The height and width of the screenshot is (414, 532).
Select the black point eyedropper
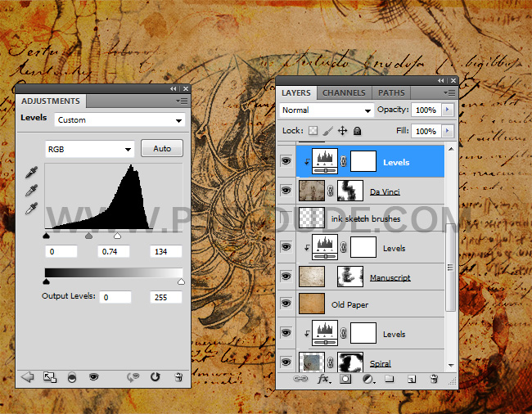click(x=31, y=173)
